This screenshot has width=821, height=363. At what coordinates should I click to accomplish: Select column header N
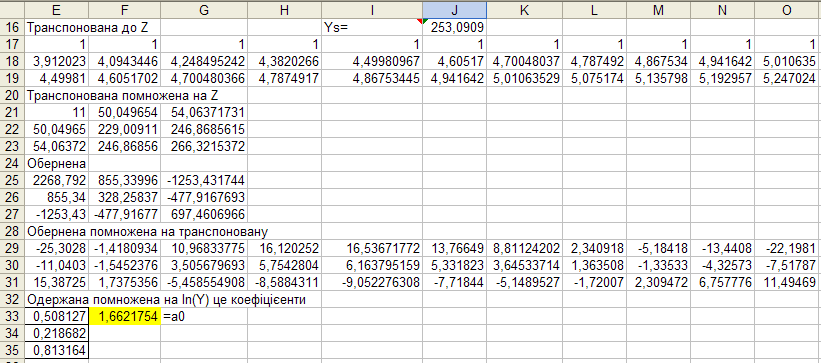coord(722,10)
